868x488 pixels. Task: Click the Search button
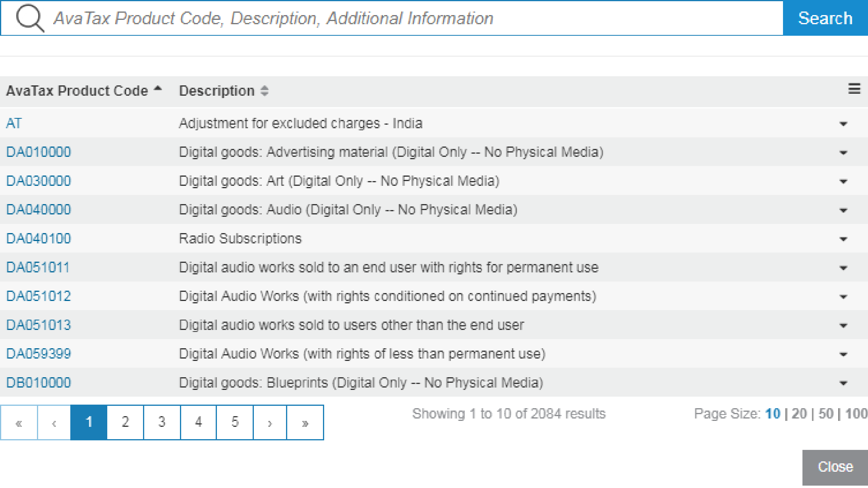(x=825, y=18)
